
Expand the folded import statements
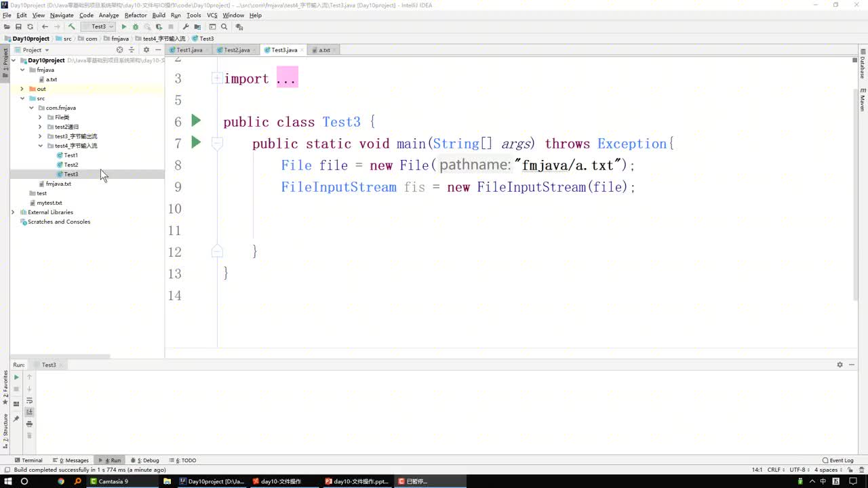[217, 79]
